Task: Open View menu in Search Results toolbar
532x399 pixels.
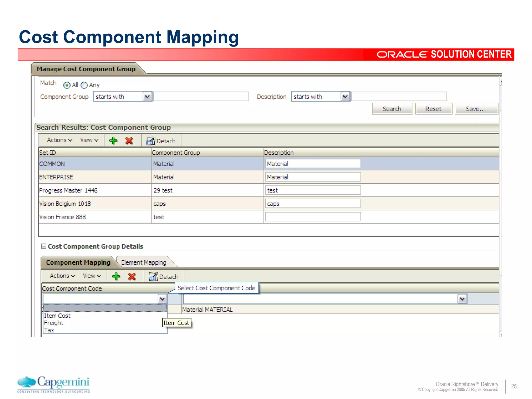Action: 89,140
